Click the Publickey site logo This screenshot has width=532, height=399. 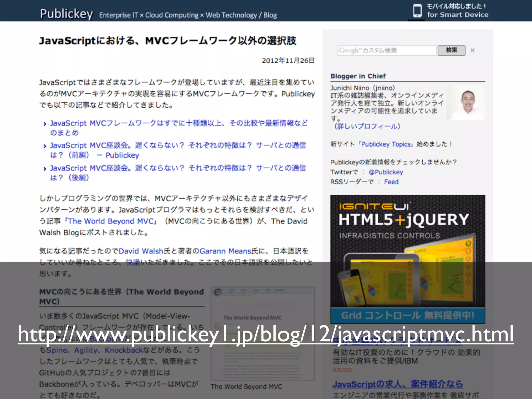click(x=66, y=14)
